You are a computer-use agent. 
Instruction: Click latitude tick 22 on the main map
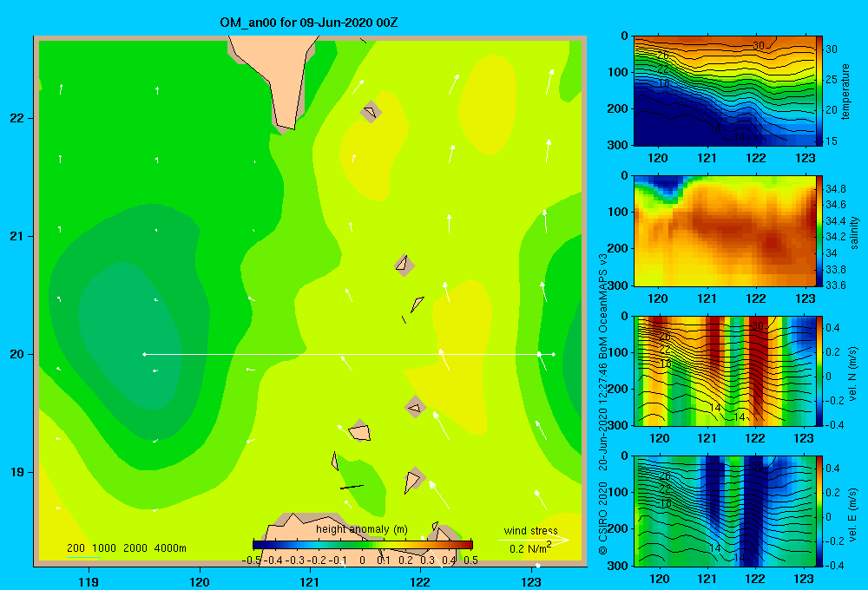(17, 119)
